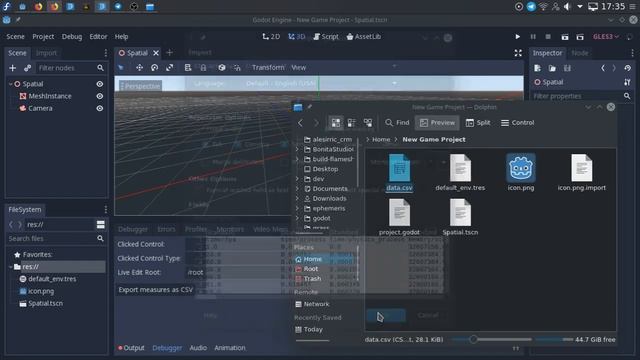
Task: Open the Perspective viewport menu
Action: 140,86
